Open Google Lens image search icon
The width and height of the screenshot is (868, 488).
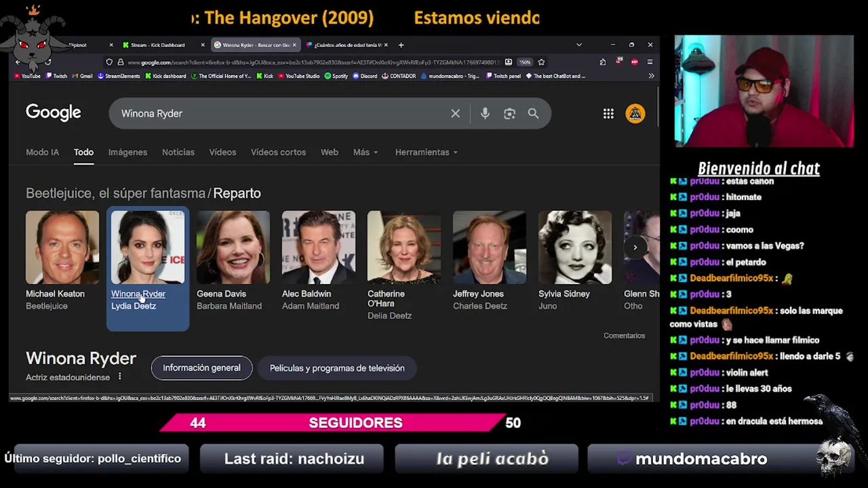click(x=509, y=113)
